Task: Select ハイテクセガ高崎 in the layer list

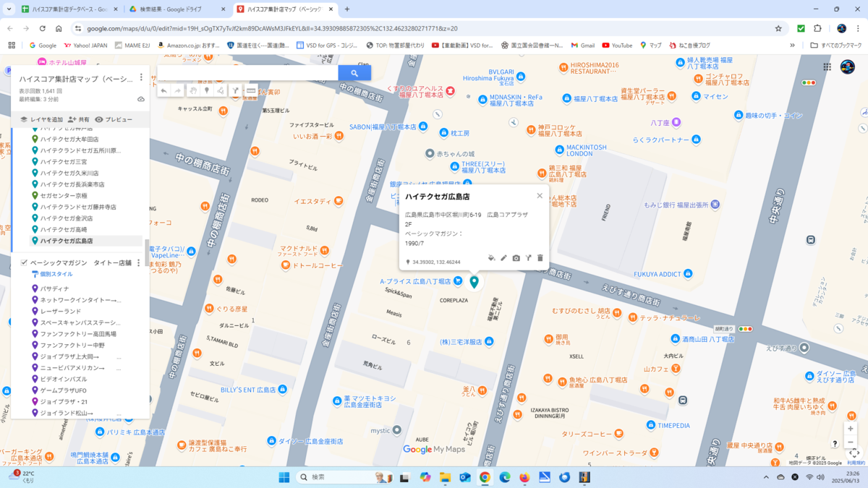Action: point(64,230)
